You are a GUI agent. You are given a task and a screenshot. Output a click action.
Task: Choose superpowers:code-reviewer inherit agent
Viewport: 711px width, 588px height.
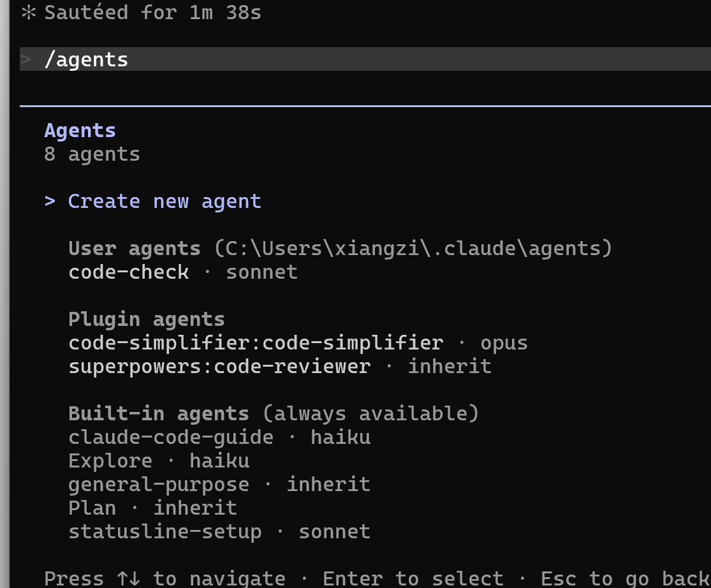(280, 366)
